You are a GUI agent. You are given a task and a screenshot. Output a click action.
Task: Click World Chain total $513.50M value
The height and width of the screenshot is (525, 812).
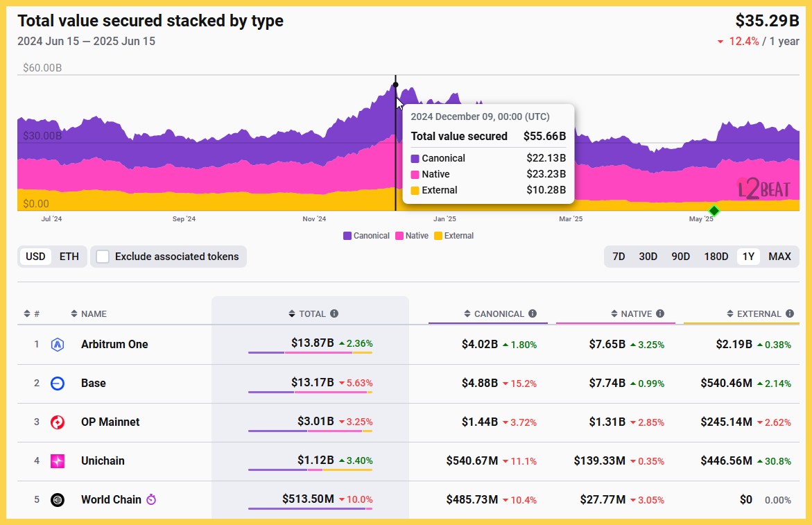[x=308, y=499]
